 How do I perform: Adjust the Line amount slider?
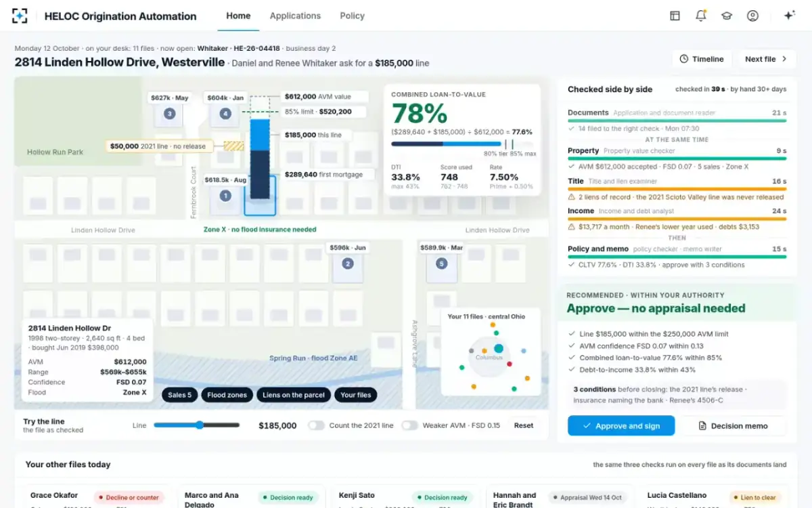coord(197,425)
